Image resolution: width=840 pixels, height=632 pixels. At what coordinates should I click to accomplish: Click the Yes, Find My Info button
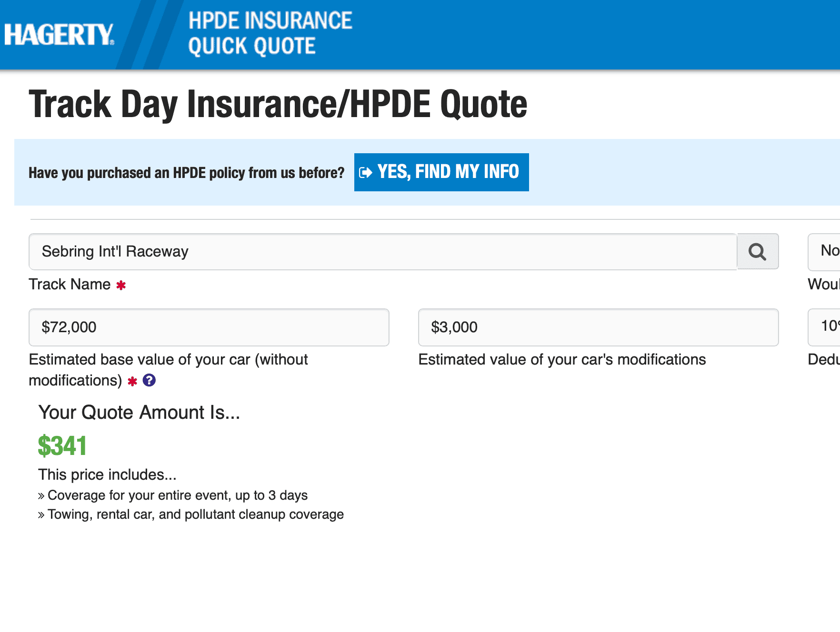(x=441, y=172)
